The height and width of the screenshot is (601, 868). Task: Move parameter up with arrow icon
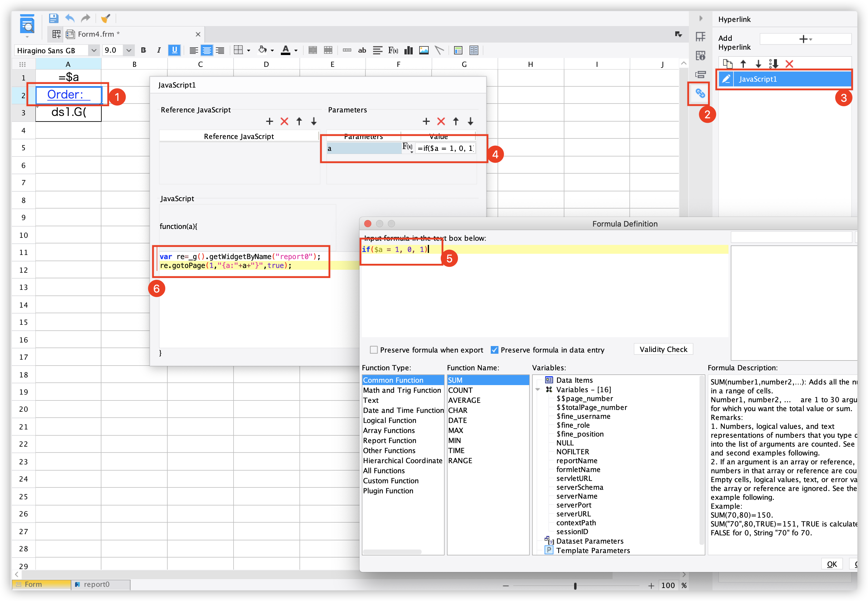(x=456, y=121)
